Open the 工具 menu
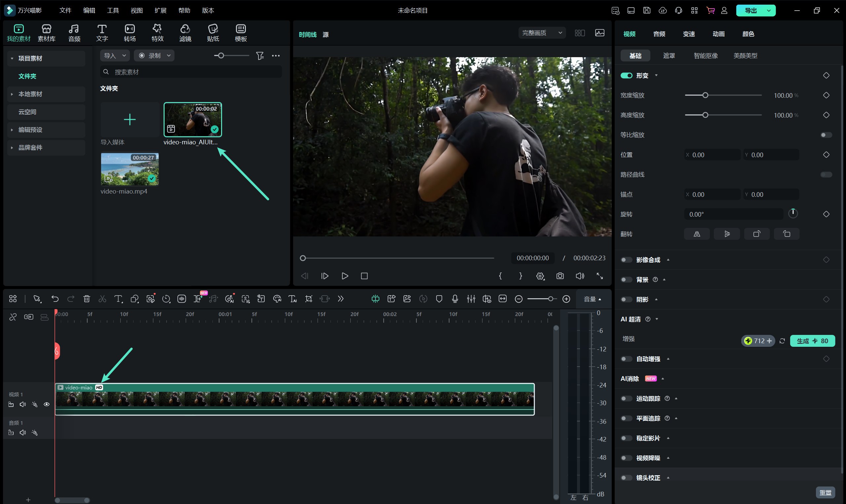 (x=113, y=10)
